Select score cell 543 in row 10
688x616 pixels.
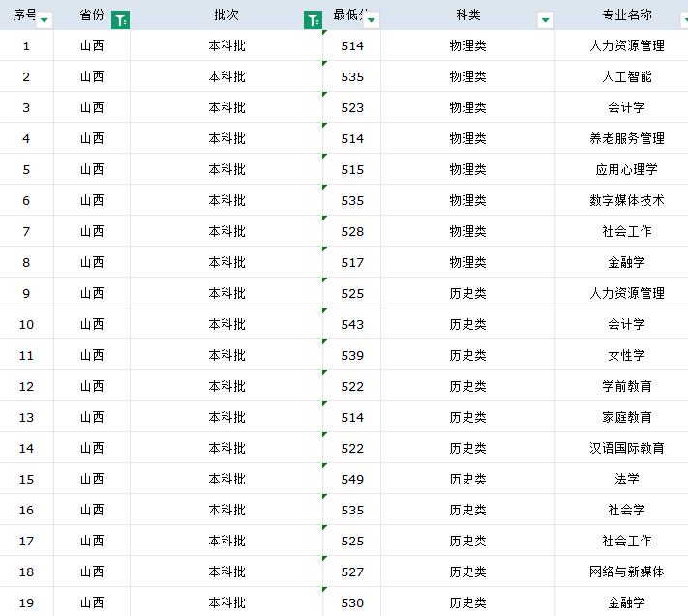click(352, 324)
